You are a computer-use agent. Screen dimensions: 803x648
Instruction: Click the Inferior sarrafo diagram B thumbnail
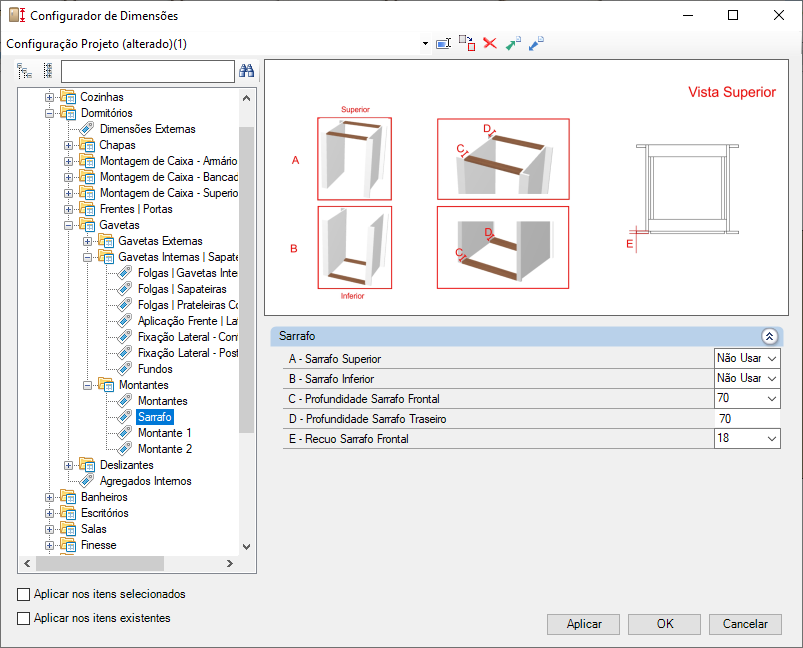(x=354, y=247)
